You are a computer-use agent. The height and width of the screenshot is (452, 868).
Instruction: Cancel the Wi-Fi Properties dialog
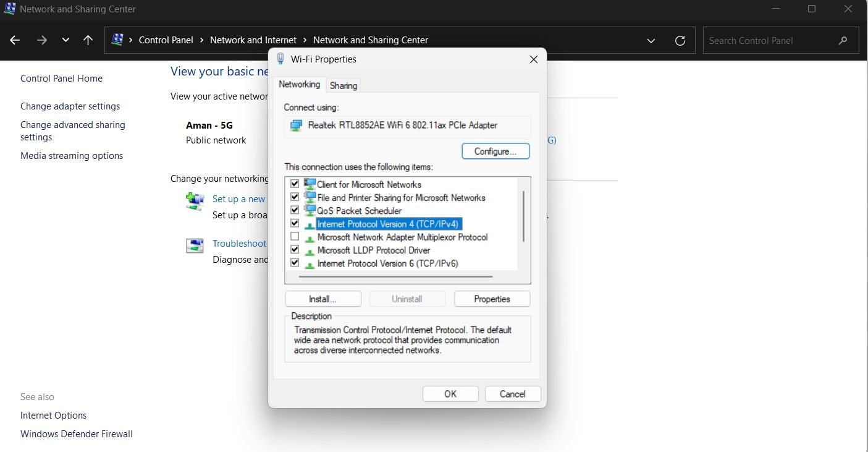[513, 394]
